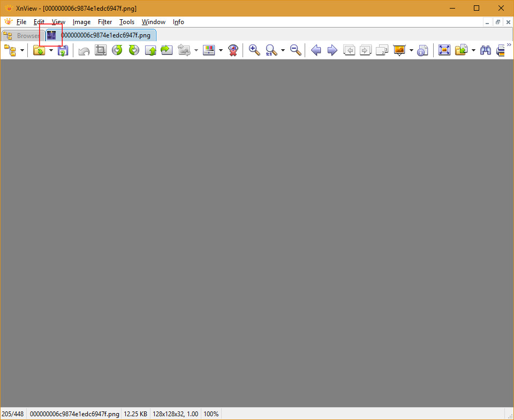Zoom out using the minus magnifier
514x420 pixels.
[x=296, y=50]
